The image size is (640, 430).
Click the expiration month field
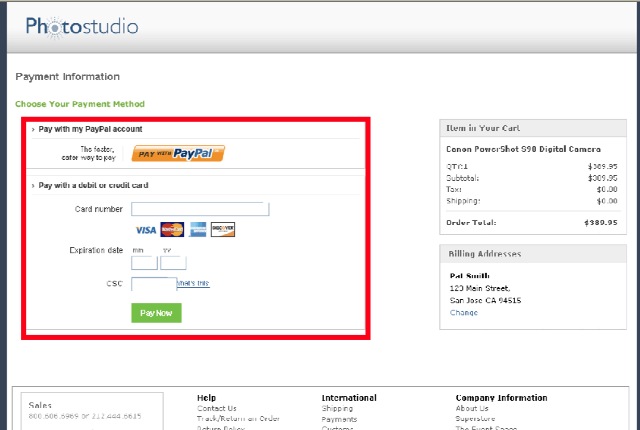pyautogui.click(x=144, y=263)
